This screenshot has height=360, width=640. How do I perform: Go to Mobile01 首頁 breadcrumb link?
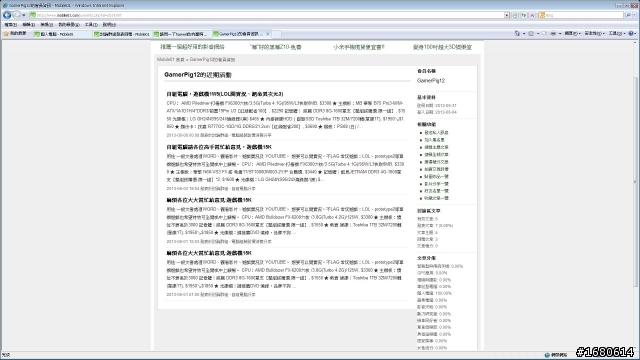(171, 60)
